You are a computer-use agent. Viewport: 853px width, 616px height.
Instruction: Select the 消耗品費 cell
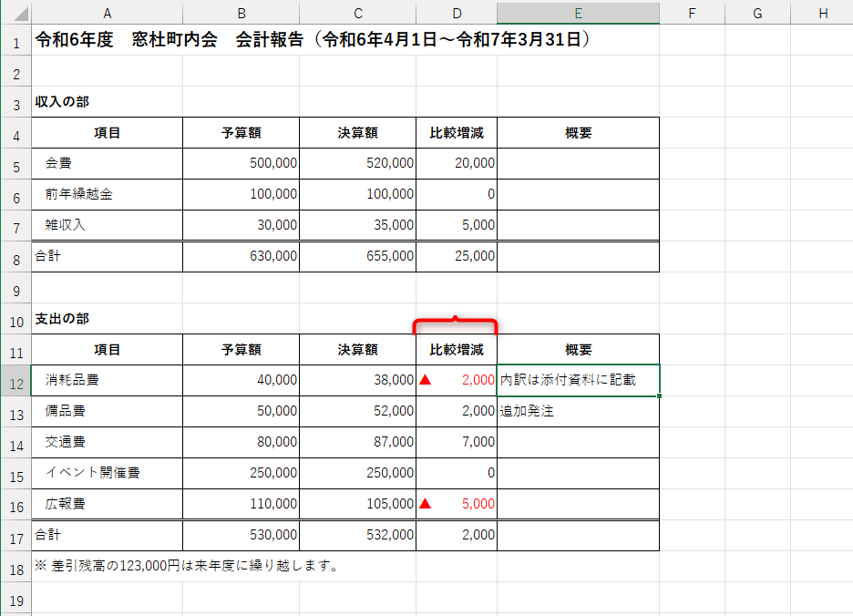[108, 381]
